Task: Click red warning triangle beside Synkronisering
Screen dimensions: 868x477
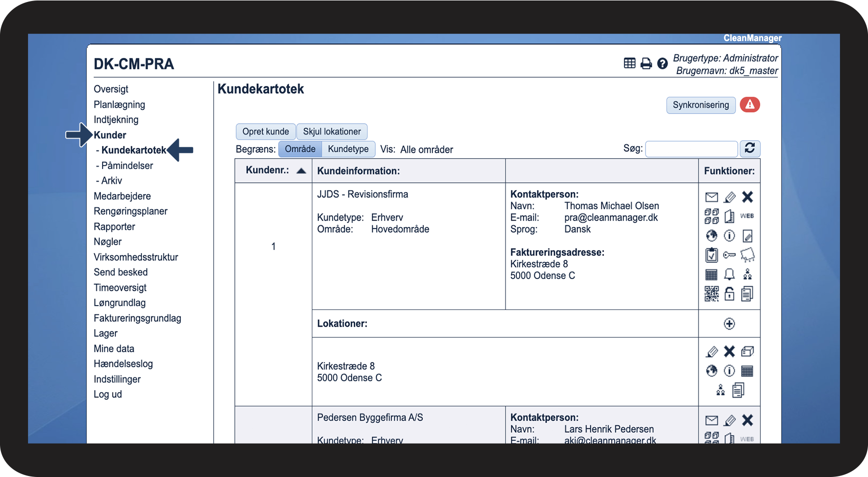Action: [750, 105]
